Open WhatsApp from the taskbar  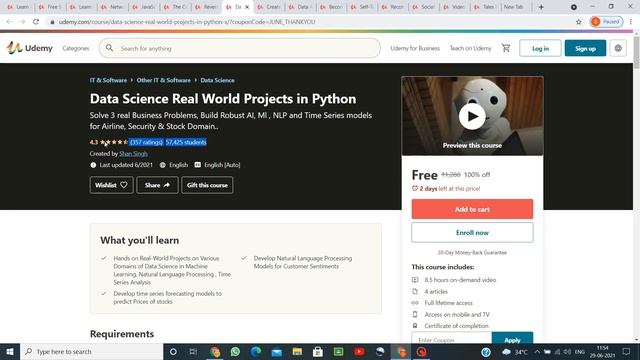(x=235, y=351)
